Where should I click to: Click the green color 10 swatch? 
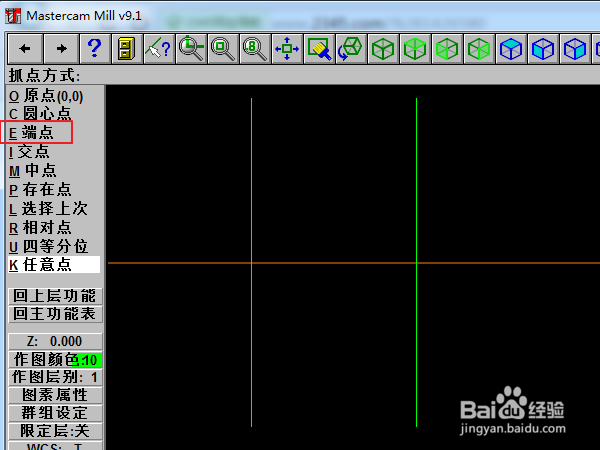pyautogui.click(x=87, y=360)
